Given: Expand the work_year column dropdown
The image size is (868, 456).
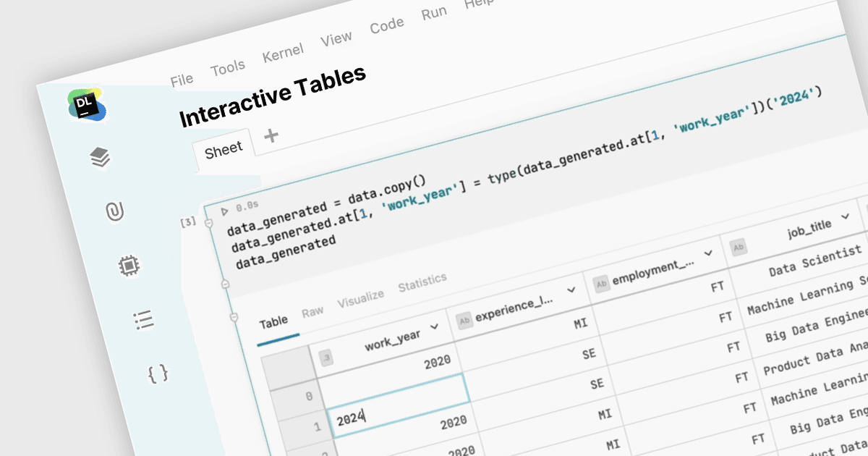Looking at the screenshot, I should [435, 327].
